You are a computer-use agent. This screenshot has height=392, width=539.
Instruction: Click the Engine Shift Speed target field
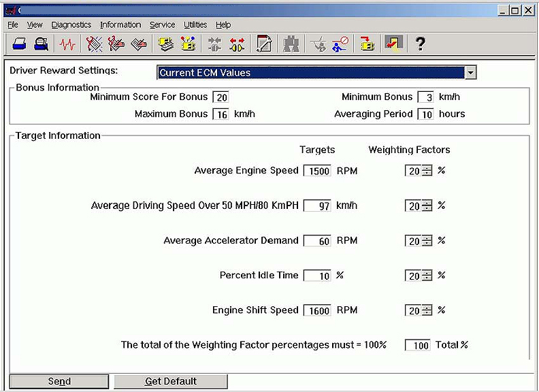pyautogui.click(x=317, y=310)
